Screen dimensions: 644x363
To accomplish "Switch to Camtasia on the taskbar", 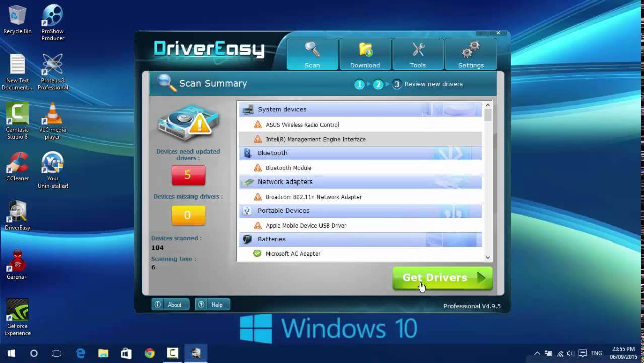I will pos(172,353).
